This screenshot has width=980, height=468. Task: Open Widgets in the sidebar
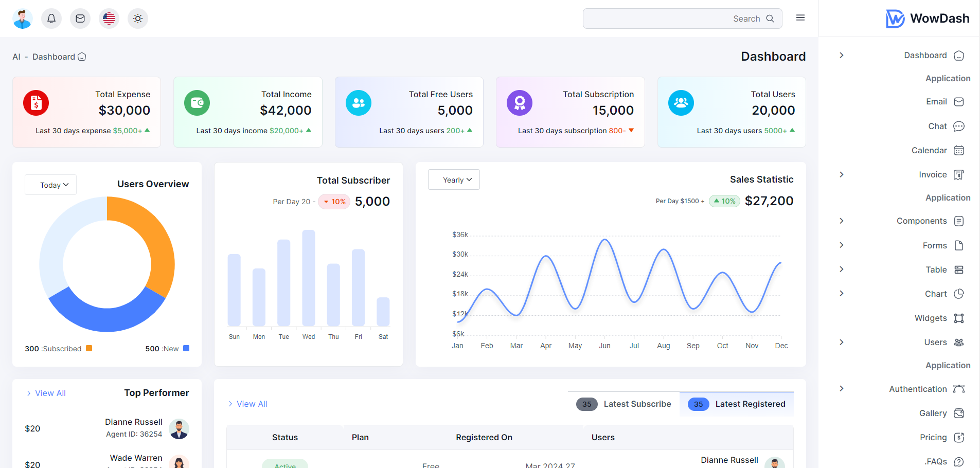931,318
